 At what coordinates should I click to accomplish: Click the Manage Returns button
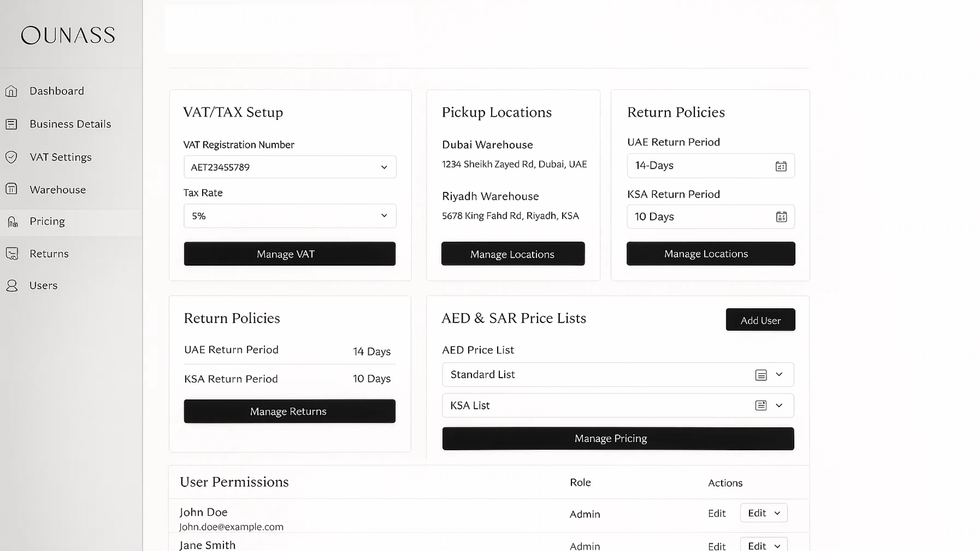(x=289, y=411)
